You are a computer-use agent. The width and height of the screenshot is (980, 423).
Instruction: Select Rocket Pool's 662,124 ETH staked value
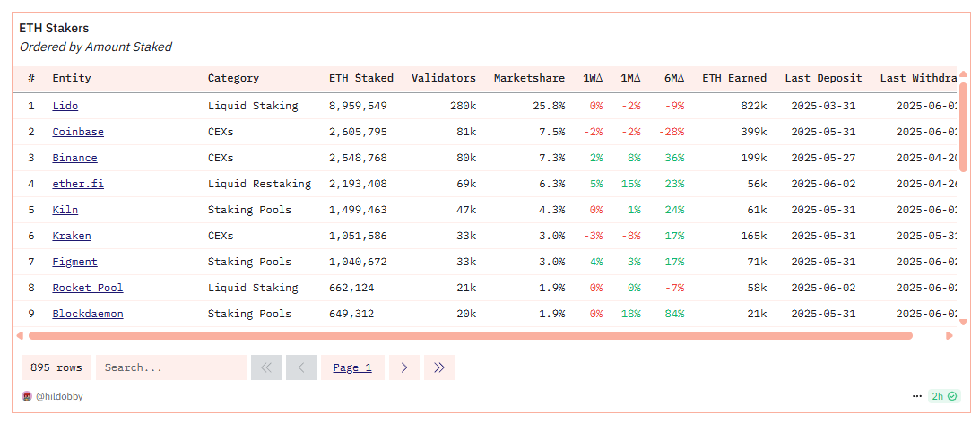coord(351,288)
